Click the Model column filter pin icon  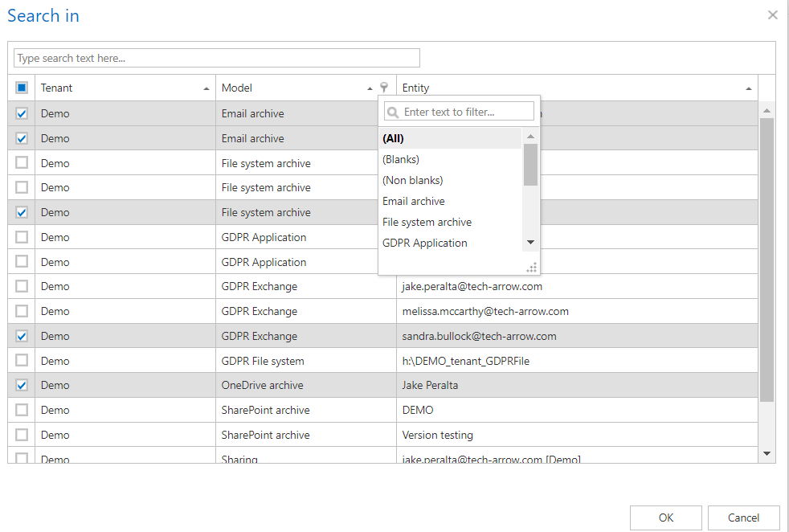pyautogui.click(x=385, y=88)
